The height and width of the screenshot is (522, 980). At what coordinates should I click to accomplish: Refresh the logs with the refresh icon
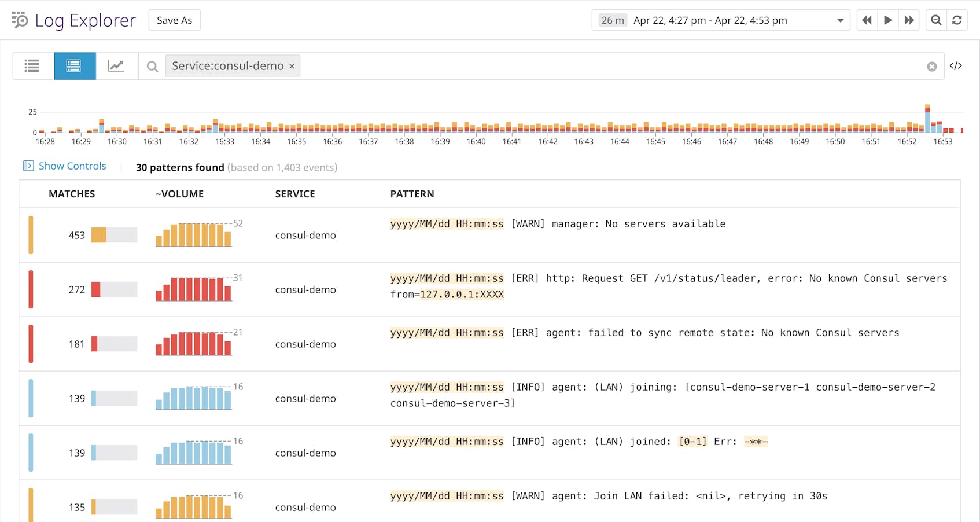tap(958, 19)
